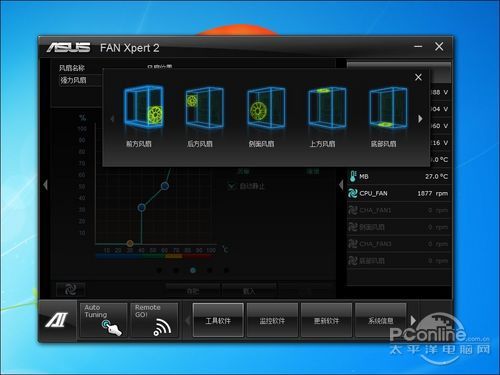
Task: Toggle the auto-stop checkbox
Action: pyautogui.click(x=232, y=186)
